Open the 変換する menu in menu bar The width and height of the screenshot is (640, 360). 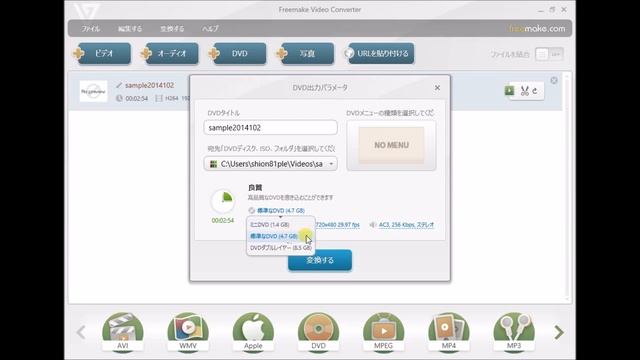coord(172,29)
